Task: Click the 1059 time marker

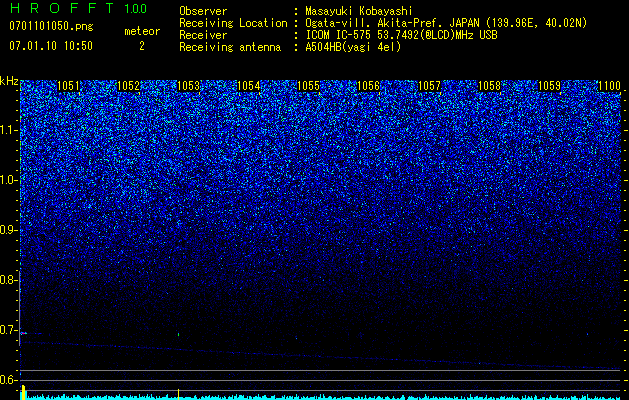Action: click(x=549, y=86)
